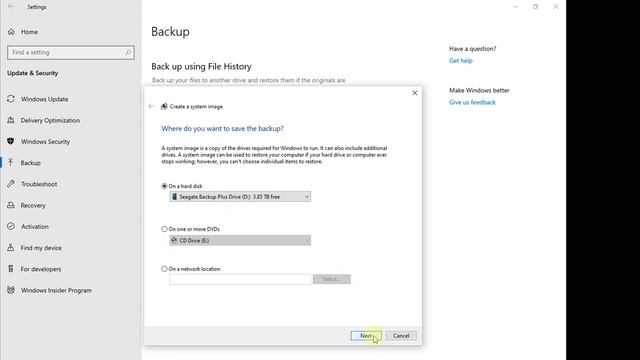This screenshot has width=640, height=360.
Task: Click the Home icon in Settings sidebar
Action: 11,31
